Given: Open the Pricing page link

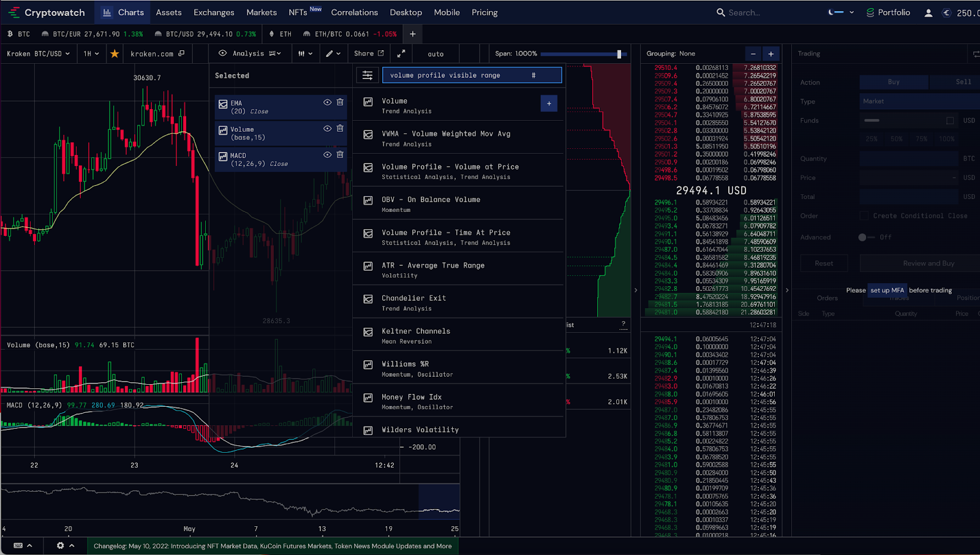Looking at the screenshot, I should (484, 12).
